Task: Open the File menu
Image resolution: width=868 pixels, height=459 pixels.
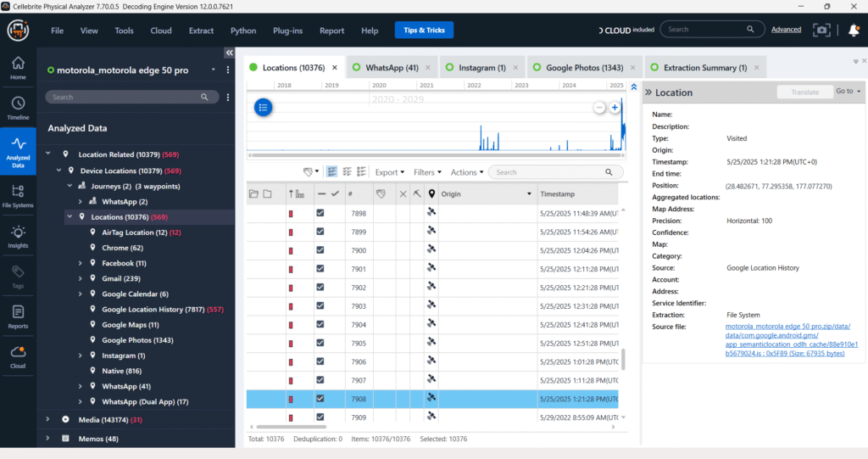Action: point(57,31)
